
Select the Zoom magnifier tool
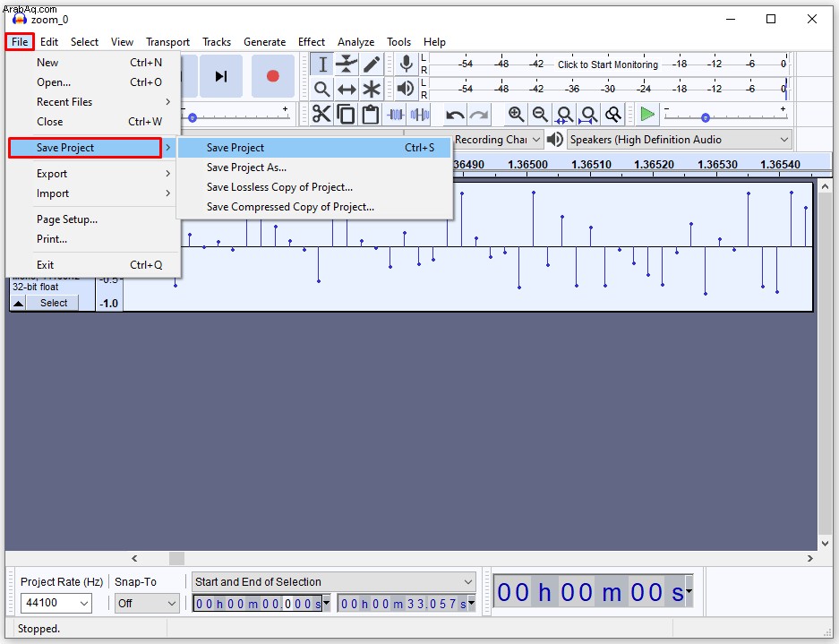tap(322, 89)
